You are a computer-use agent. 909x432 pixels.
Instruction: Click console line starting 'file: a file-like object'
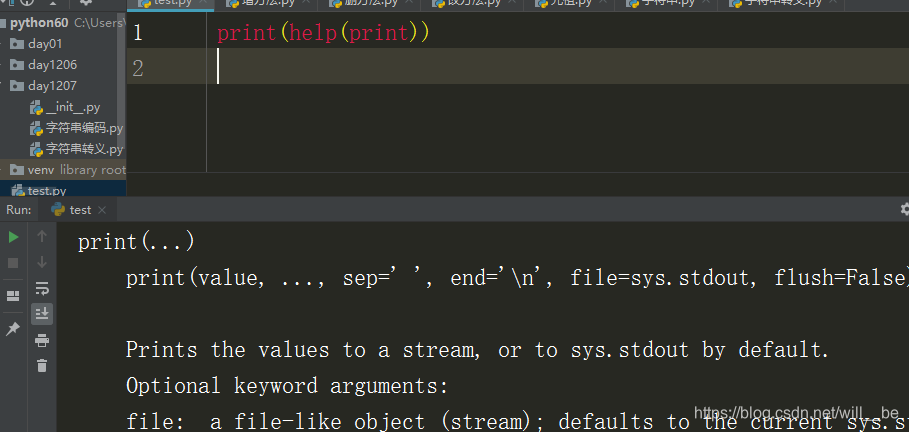tap(517, 422)
